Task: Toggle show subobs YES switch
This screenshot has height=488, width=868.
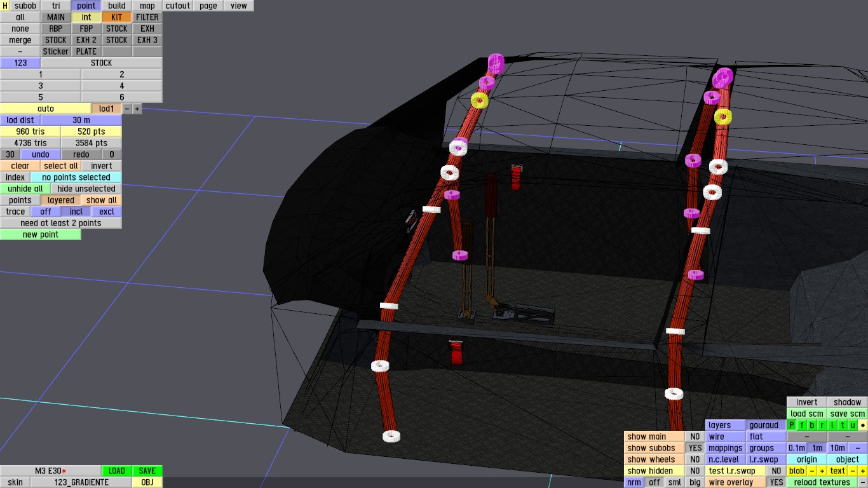Action: click(x=695, y=448)
